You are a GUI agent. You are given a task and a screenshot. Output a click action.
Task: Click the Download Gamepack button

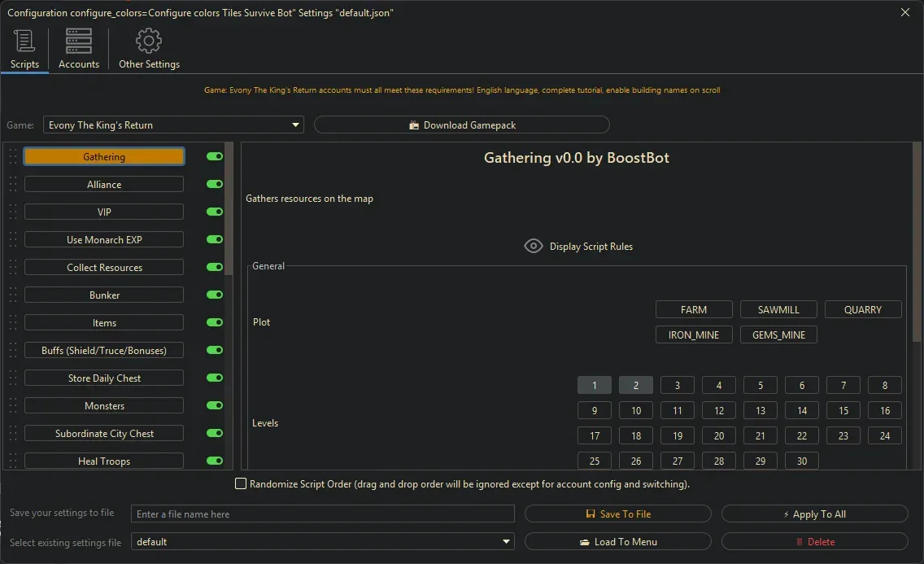click(x=461, y=125)
